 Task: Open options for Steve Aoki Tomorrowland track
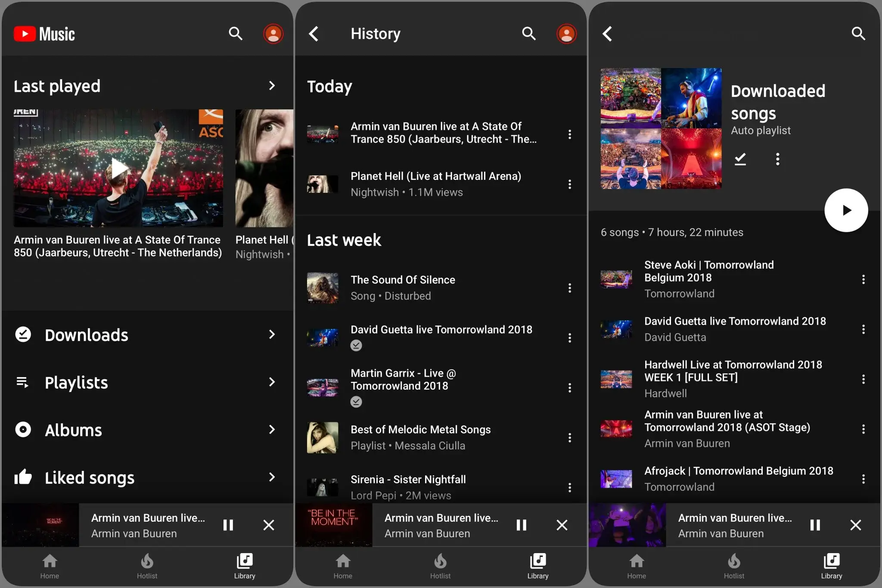(863, 279)
